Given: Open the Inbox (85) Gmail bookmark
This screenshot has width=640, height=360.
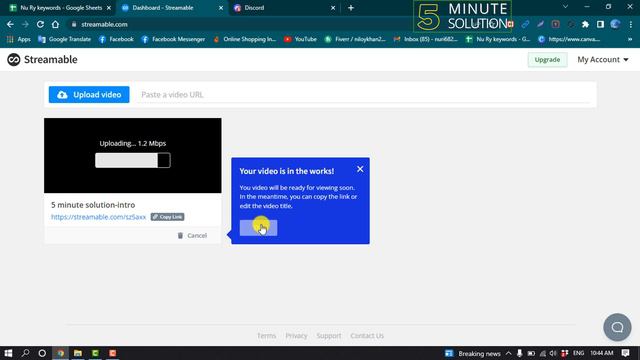Looking at the screenshot, I should (x=425, y=39).
